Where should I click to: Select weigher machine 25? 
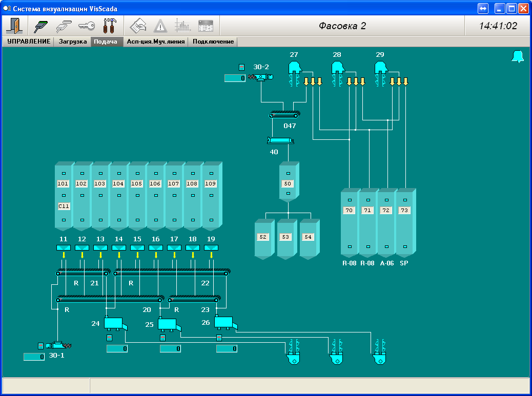[x=167, y=324]
